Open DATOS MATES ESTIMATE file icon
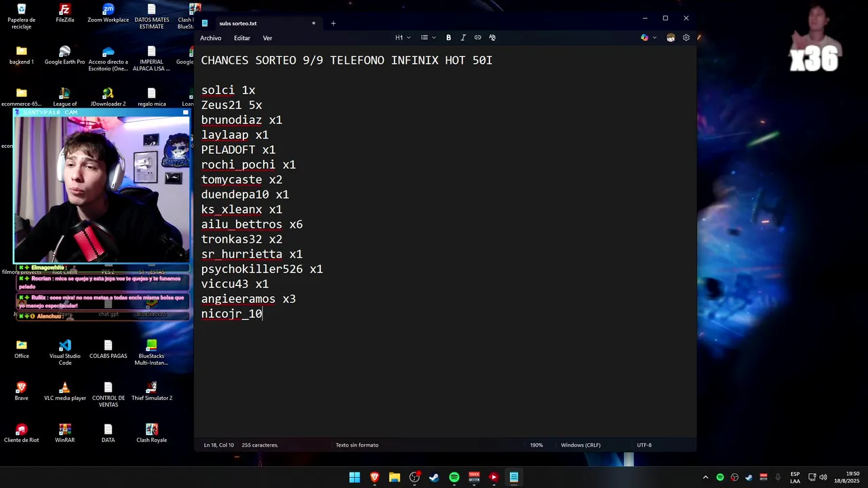 point(152,15)
